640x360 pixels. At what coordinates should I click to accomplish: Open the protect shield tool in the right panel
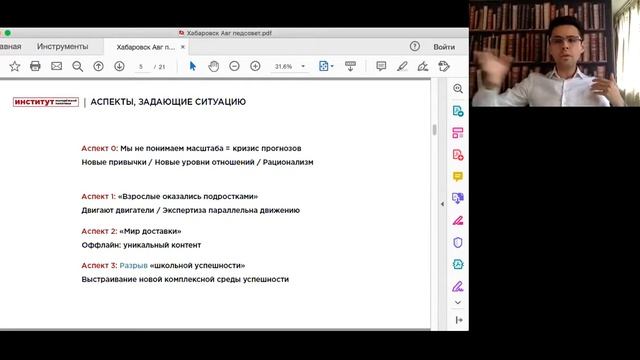pyautogui.click(x=458, y=243)
